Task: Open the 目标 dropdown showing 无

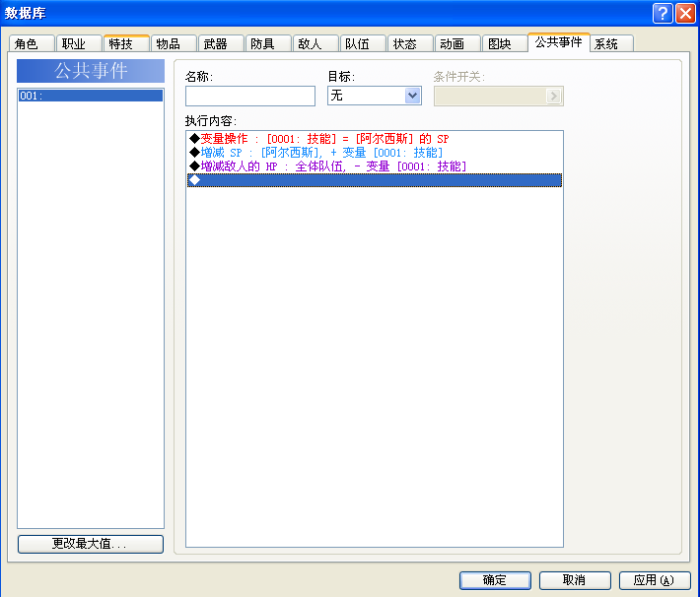Action: click(374, 96)
